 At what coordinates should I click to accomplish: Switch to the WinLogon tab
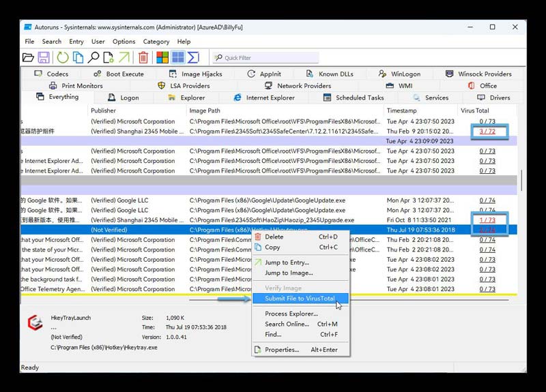click(399, 74)
